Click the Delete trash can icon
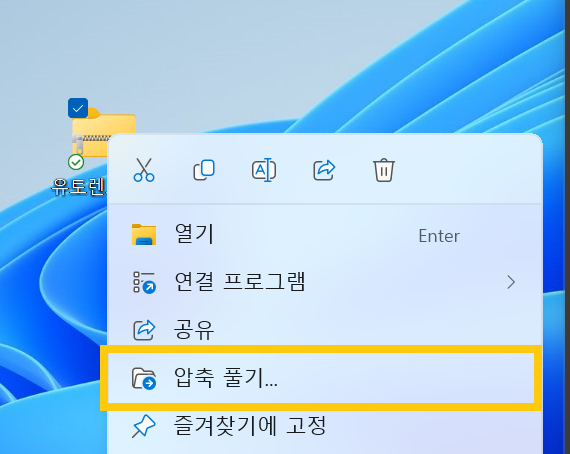570x454 pixels. [x=384, y=170]
